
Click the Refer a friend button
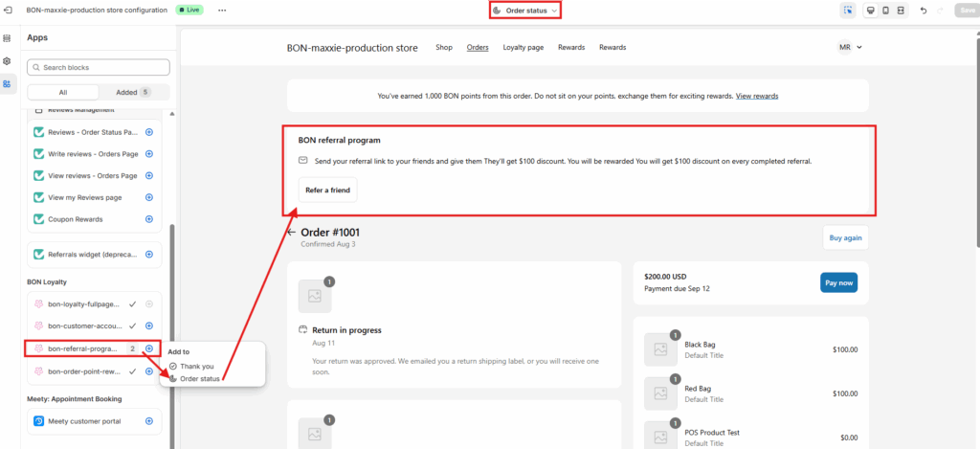(327, 190)
